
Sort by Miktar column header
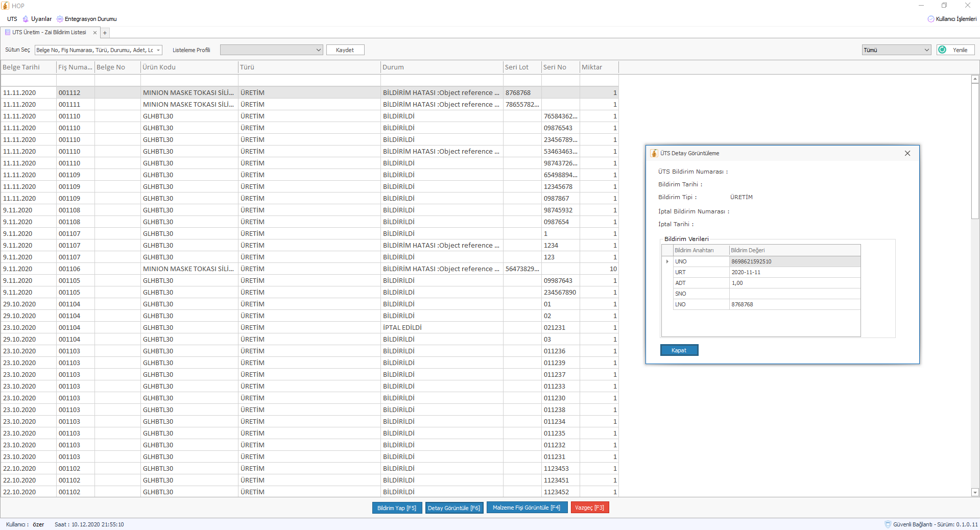(599, 67)
